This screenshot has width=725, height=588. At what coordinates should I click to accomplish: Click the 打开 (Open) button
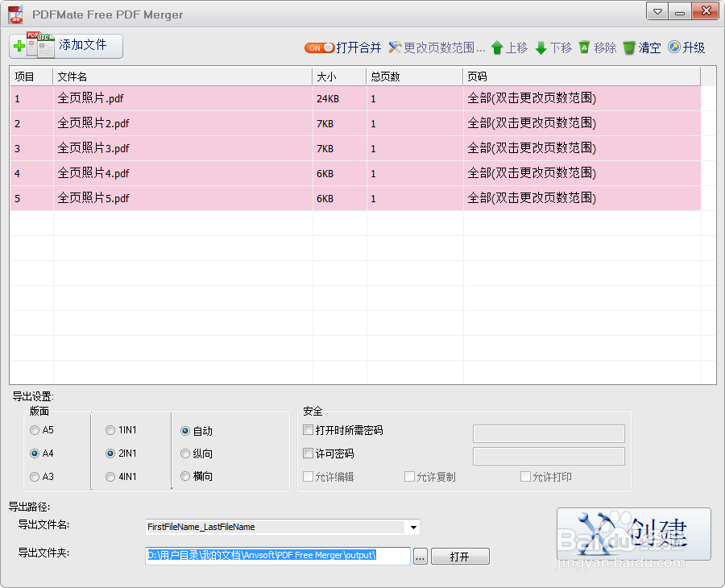(460, 556)
